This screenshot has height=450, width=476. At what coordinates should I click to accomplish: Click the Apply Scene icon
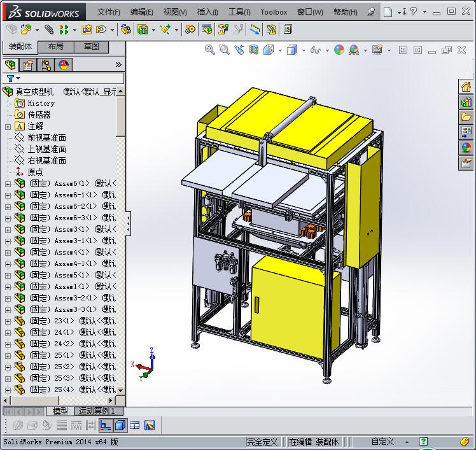click(x=354, y=50)
